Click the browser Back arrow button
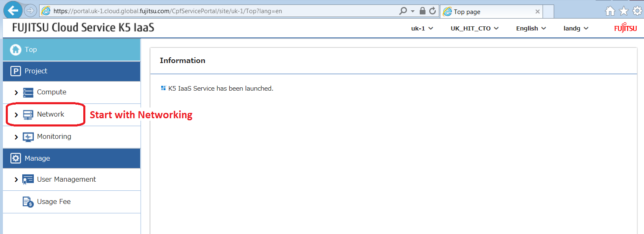 (x=13, y=10)
